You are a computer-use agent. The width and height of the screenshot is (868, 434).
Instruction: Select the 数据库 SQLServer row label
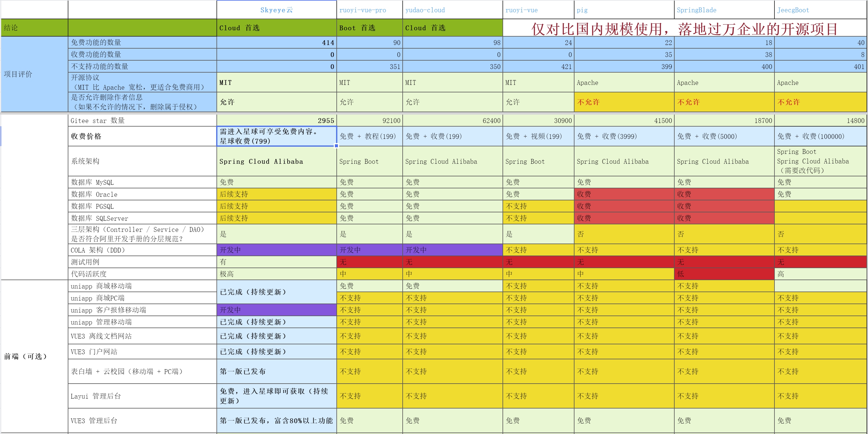point(142,218)
